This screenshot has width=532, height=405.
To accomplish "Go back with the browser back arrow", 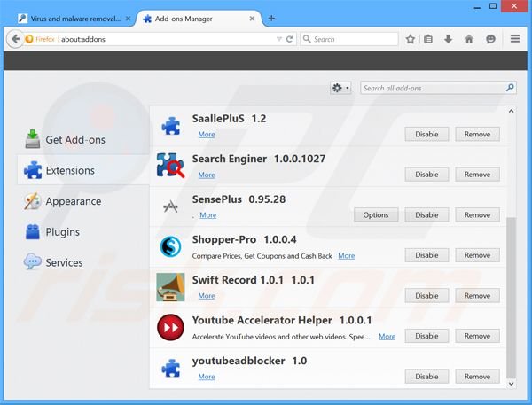I will (x=15, y=39).
